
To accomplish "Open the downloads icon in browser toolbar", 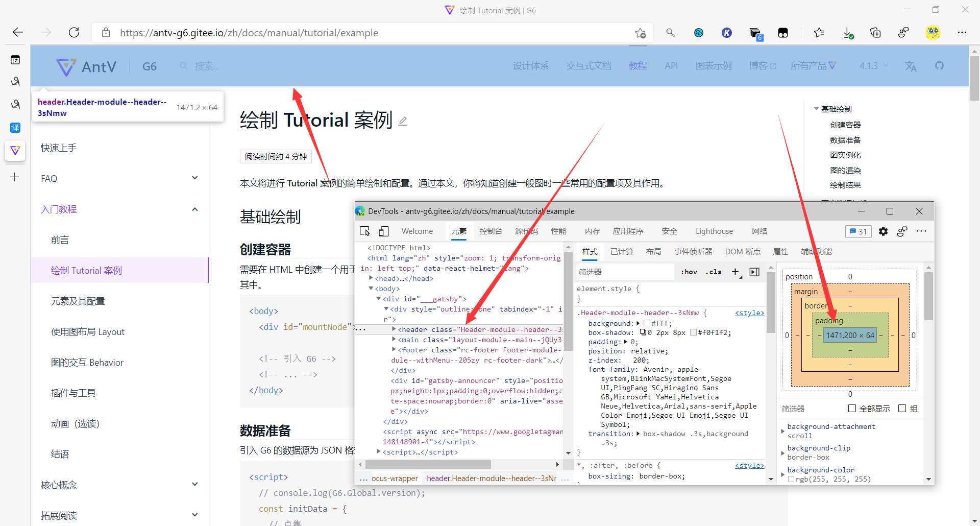I will [848, 33].
